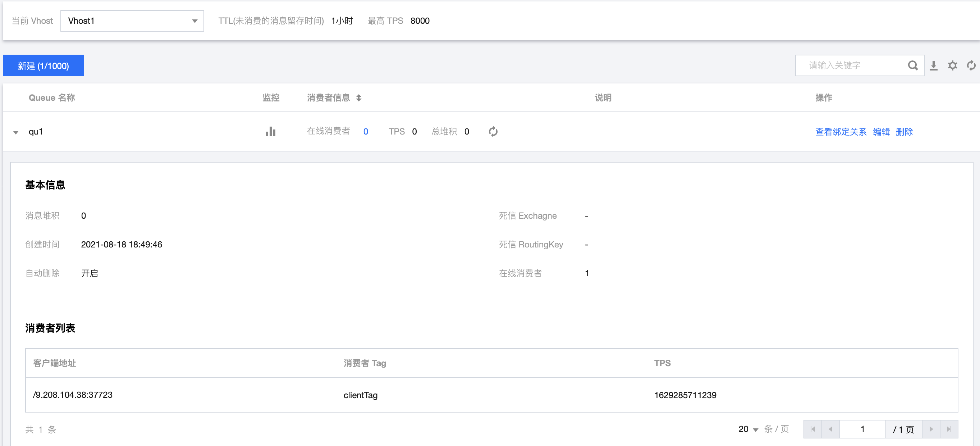Click the 新建 button to create a queue
980x446 pixels.
tap(43, 65)
